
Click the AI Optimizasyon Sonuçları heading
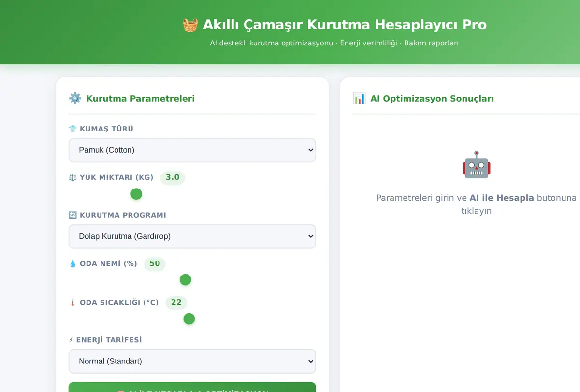coord(432,99)
